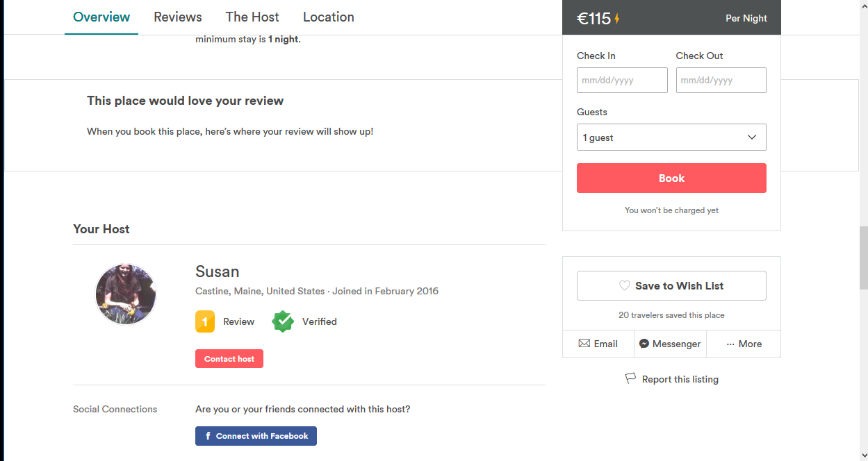Click the Messenger share icon
The image size is (868, 461).
point(644,344)
